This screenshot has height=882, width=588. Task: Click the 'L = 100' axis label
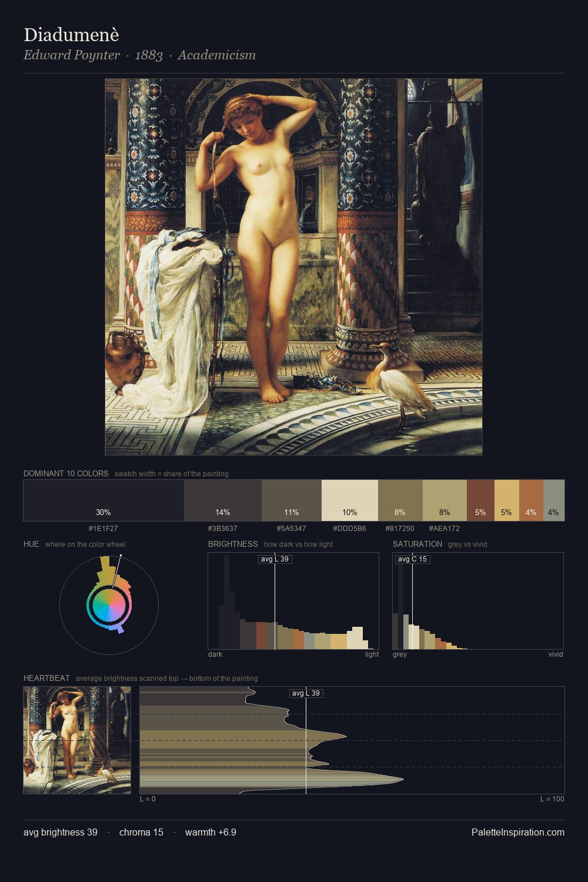[x=552, y=799]
